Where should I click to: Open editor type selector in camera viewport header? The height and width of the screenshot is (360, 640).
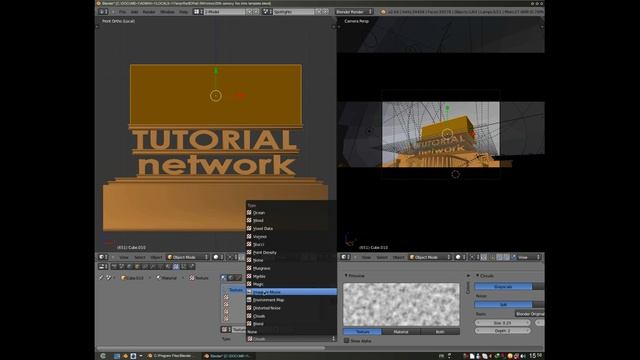tap(345, 257)
